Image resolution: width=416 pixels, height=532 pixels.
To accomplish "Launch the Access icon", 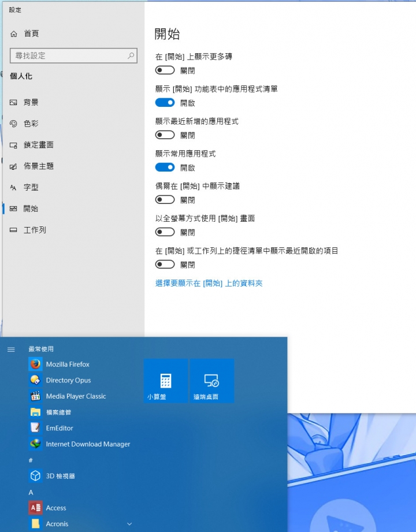I will (x=35, y=508).
